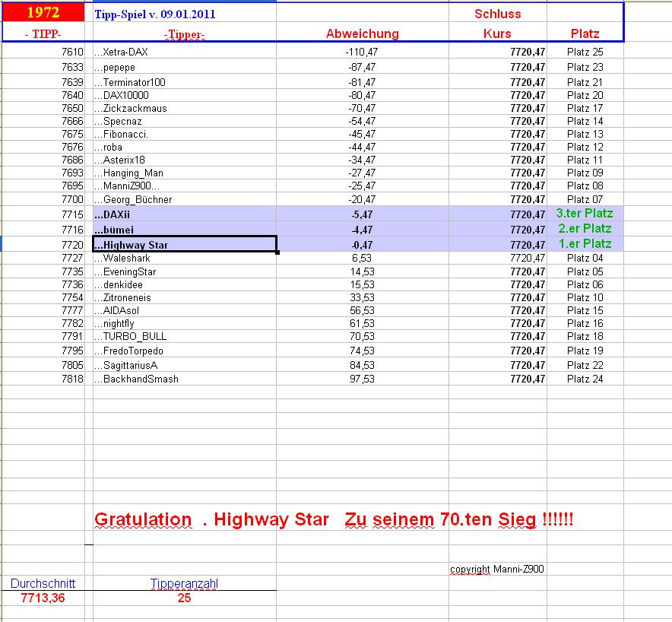Click the green 1.er Platz cell
This screenshot has width=672, height=622.
click(585, 243)
